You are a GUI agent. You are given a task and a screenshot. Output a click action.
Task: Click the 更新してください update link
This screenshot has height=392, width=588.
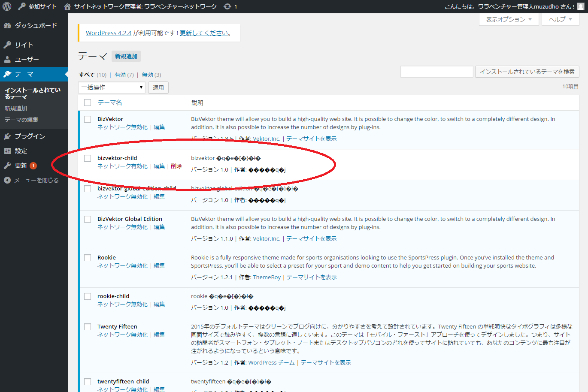tap(204, 33)
